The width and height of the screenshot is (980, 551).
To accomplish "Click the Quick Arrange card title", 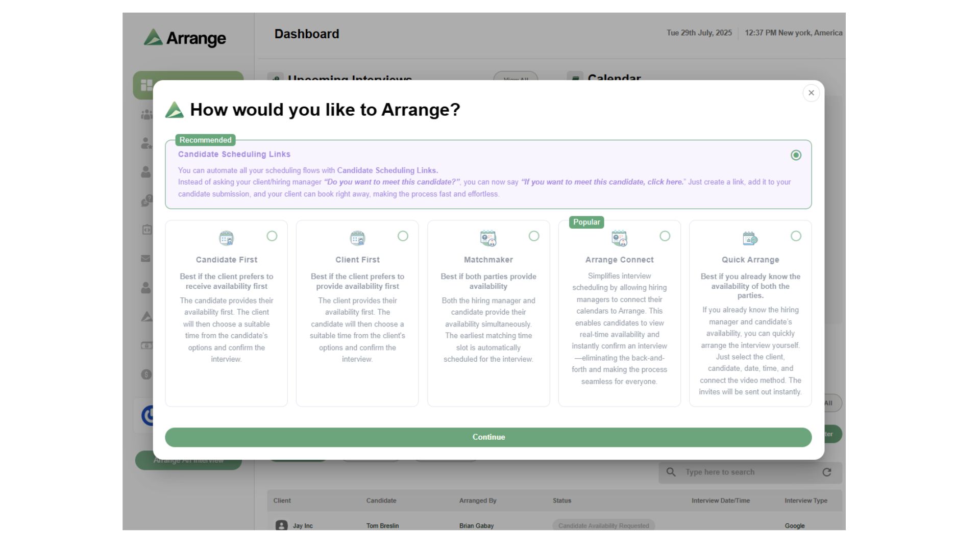I will pos(750,260).
